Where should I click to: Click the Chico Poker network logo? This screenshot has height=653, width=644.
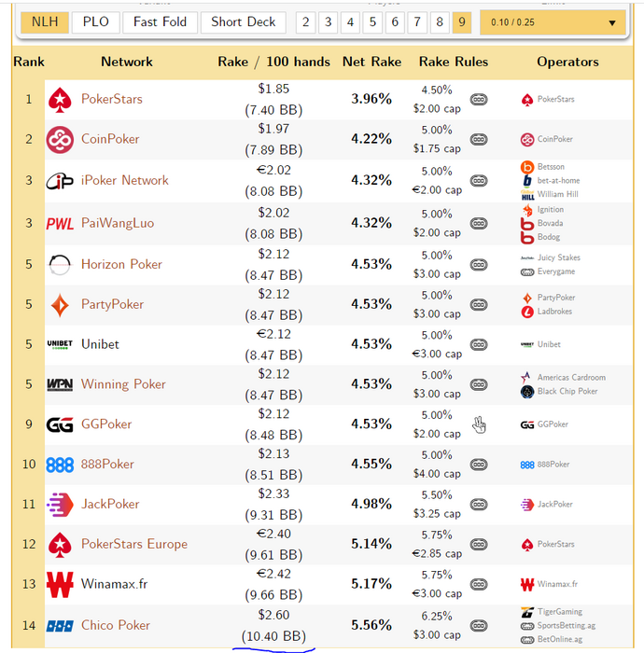coord(59,625)
